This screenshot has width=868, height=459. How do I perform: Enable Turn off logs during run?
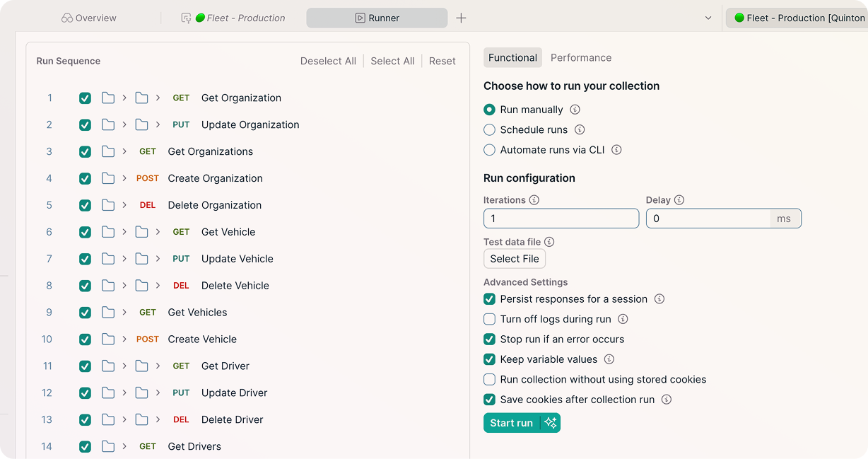point(489,319)
